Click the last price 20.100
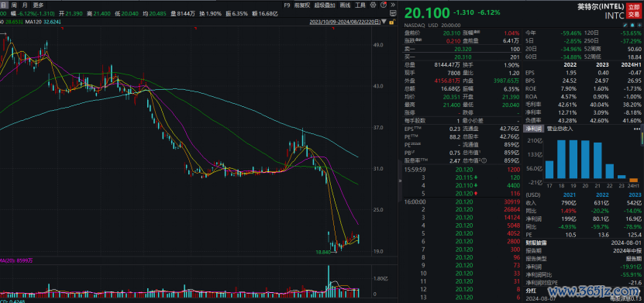The image size is (644, 303). pos(427,13)
